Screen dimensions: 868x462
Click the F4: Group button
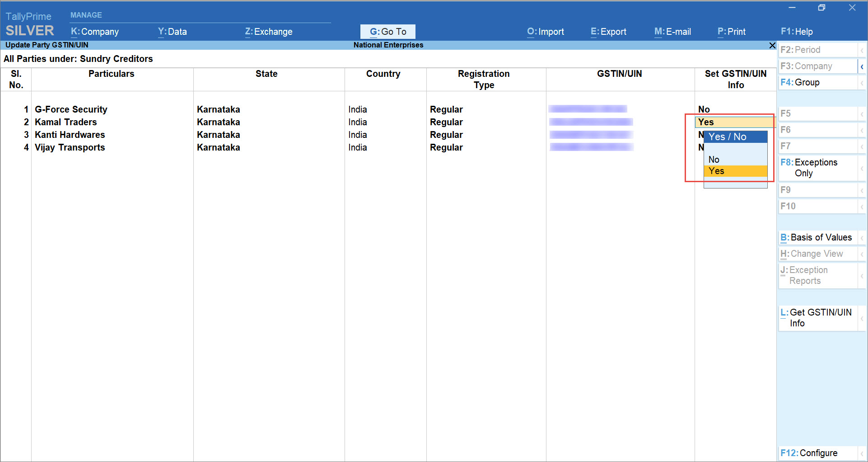coord(818,82)
